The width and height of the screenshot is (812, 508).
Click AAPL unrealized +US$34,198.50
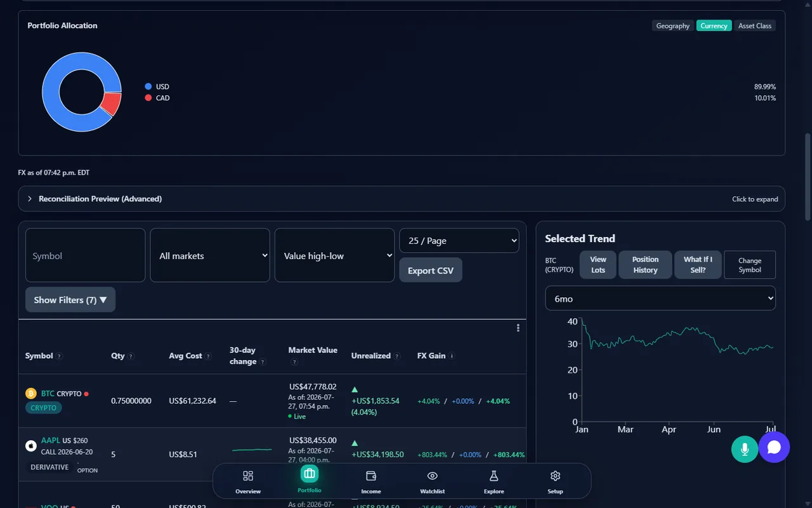coord(377,455)
